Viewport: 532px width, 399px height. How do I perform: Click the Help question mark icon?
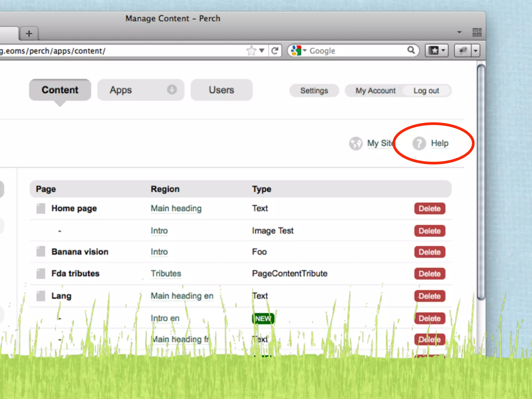(419, 143)
